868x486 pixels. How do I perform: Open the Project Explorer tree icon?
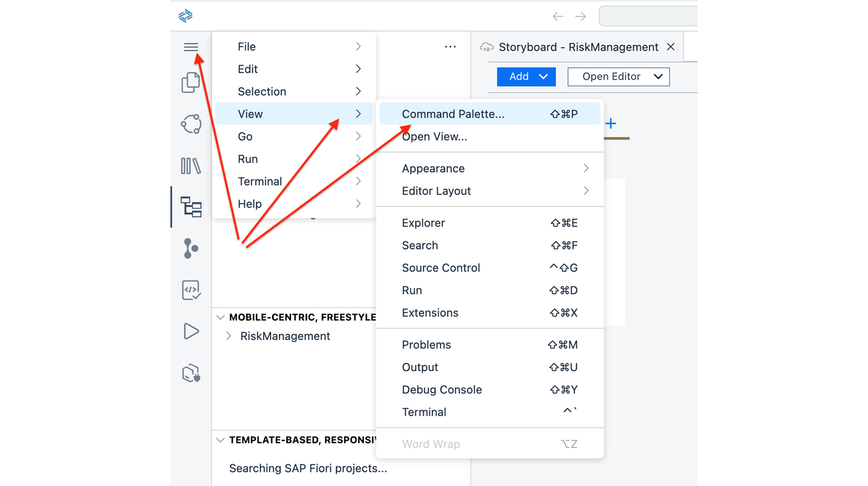[191, 207]
